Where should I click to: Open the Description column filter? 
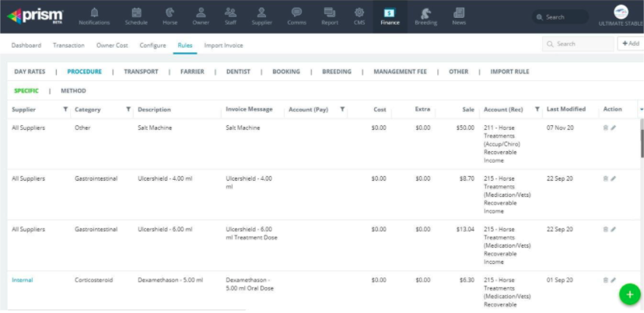pyautogui.click(x=216, y=110)
